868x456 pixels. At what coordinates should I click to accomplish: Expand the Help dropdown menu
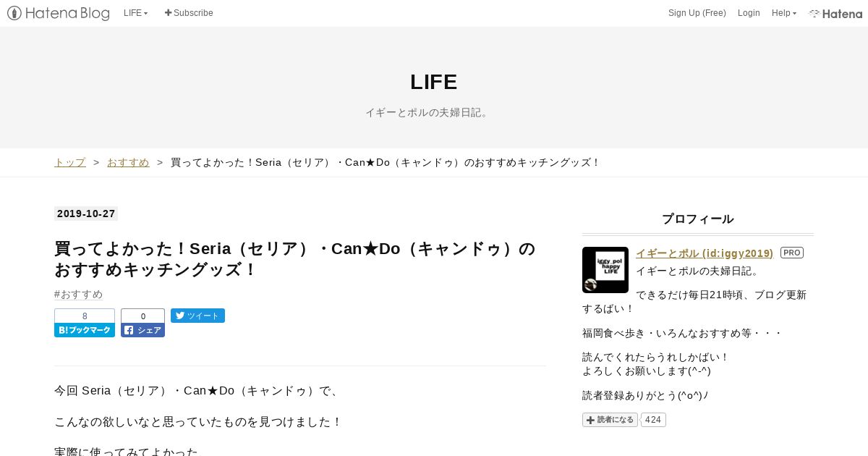point(784,13)
